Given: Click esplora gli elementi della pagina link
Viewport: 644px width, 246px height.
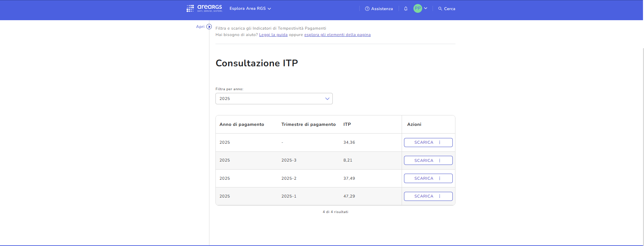Looking at the screenshot, I should 337,35.
